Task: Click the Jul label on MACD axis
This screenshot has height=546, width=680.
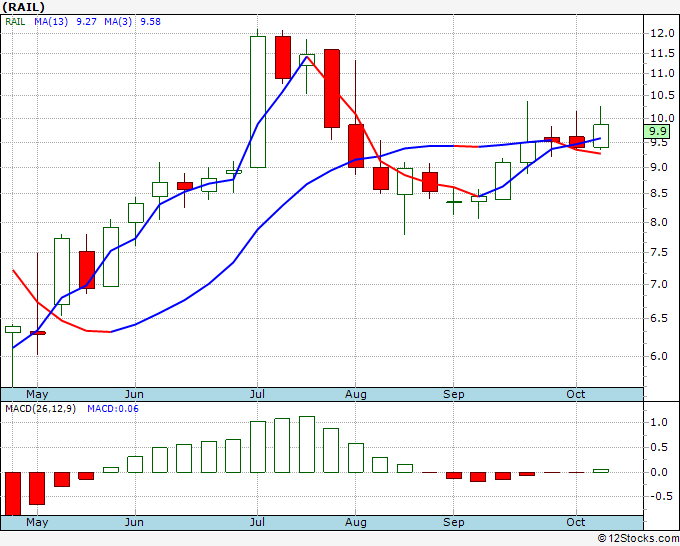Action: pos(257,523)
